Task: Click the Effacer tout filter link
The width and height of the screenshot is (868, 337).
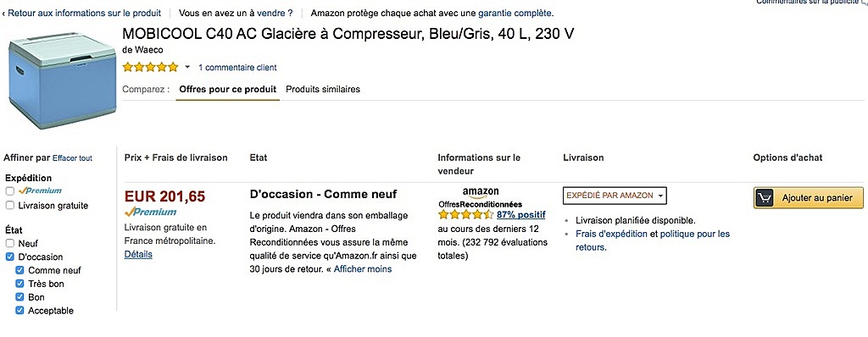Action: tap(73, 158)
